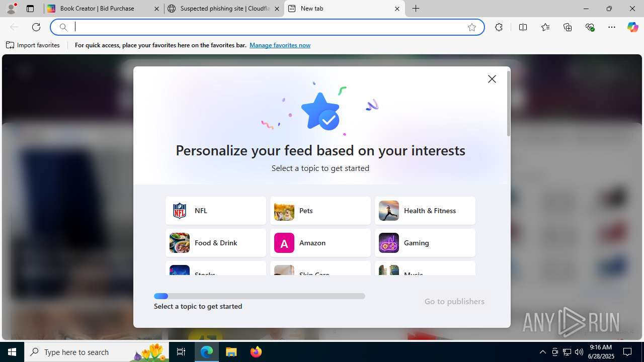Screen dimensions: 644x362
Task: Open the network status tray icon
Action: [x=567, y=352]
